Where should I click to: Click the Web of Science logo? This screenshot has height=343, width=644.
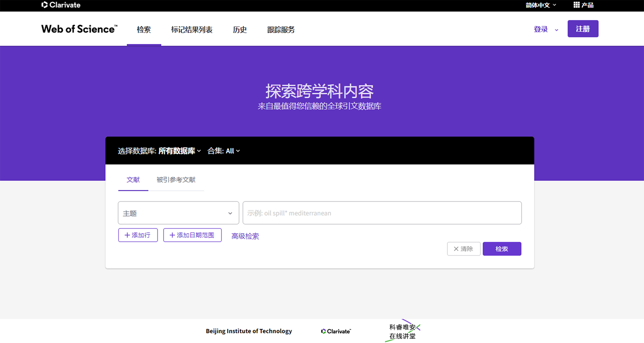point(79,29)
